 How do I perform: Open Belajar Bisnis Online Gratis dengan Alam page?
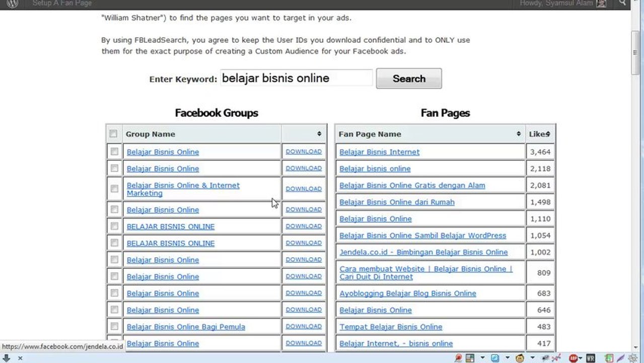pyautogui.click(x=412, y=185)
